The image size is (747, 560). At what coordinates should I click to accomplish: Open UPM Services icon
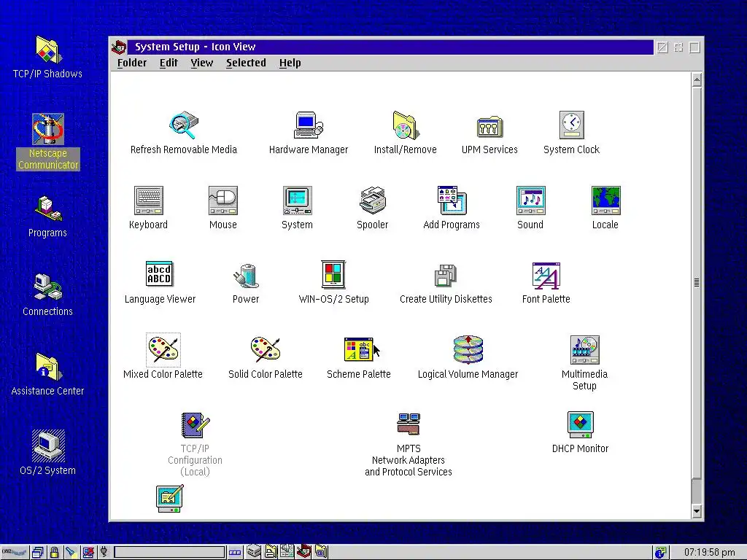(x=489, y=126)
